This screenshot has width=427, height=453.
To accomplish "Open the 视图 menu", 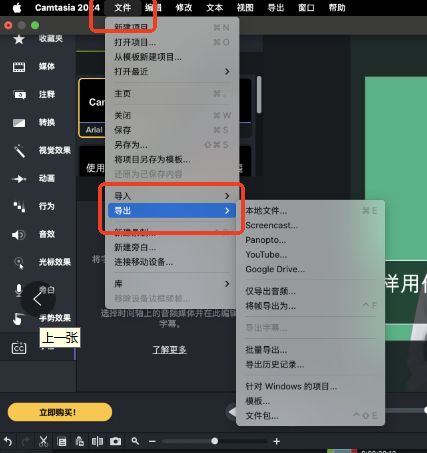I will pos(245,8).
